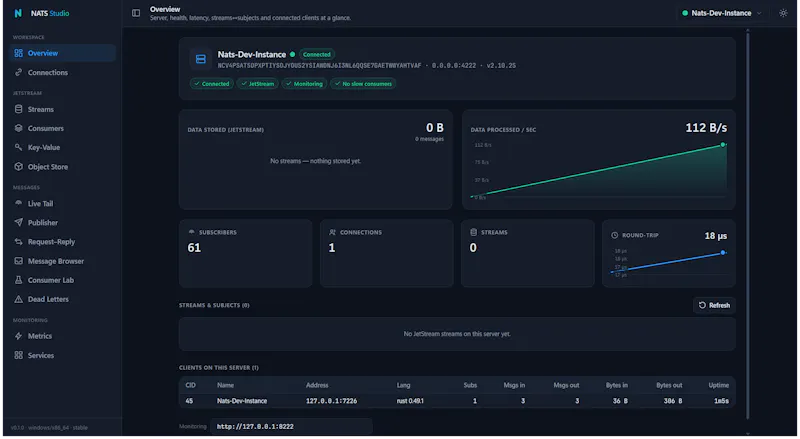Click the Connected check chip
Viewport: 800px width, 439px height.
(212, 84)
